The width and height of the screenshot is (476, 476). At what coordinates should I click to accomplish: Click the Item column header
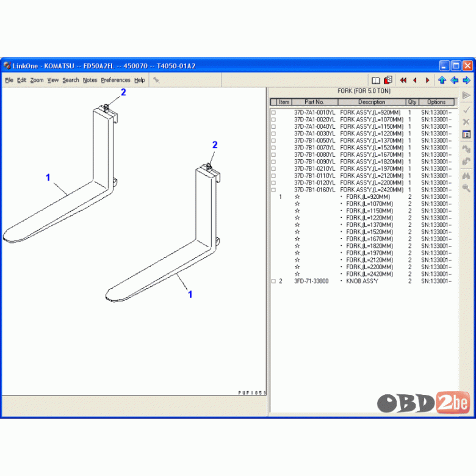tap(284, 102)
